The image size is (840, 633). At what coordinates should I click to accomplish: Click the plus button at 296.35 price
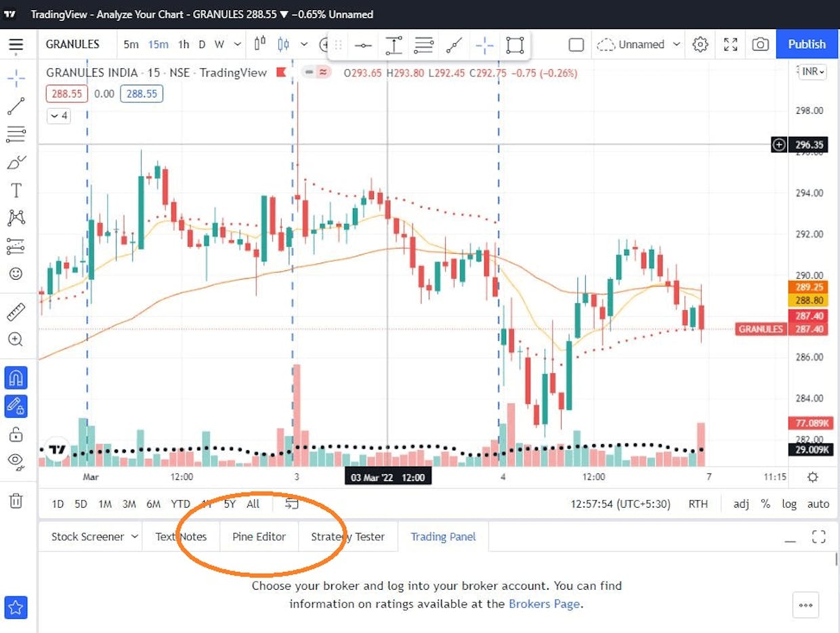point(779,144)
